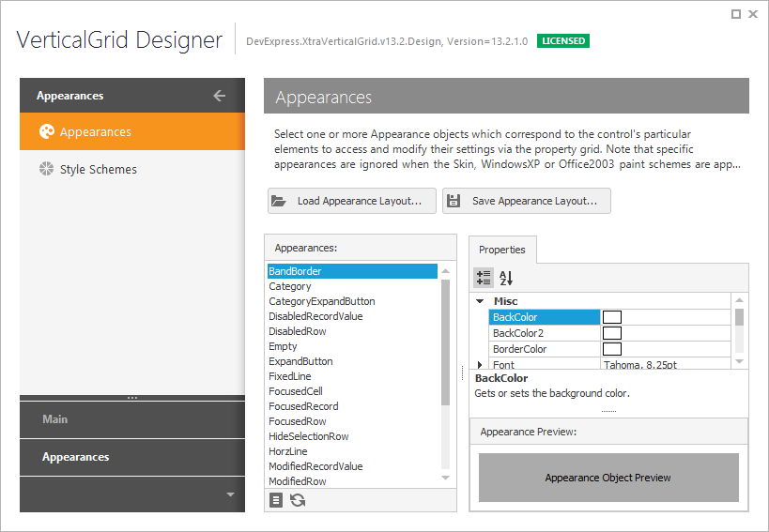Select FixedLine appearance

coord(352,376)
